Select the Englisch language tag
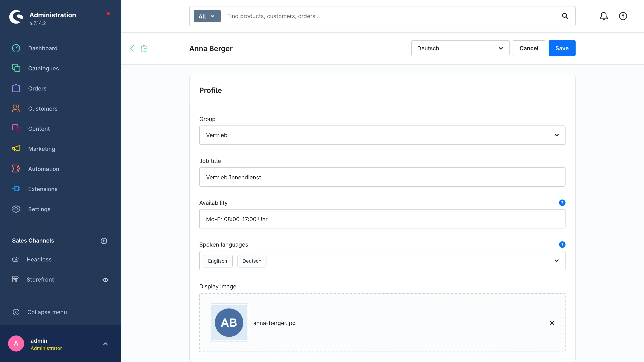 tap(218, 261)
